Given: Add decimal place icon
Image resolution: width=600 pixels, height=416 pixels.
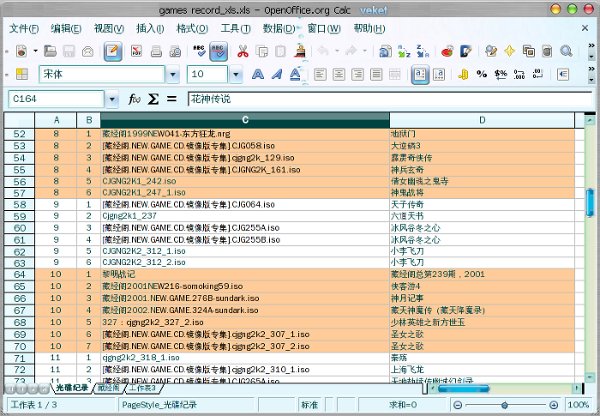Looking at the screenshot, I should [x=519, y=74].
